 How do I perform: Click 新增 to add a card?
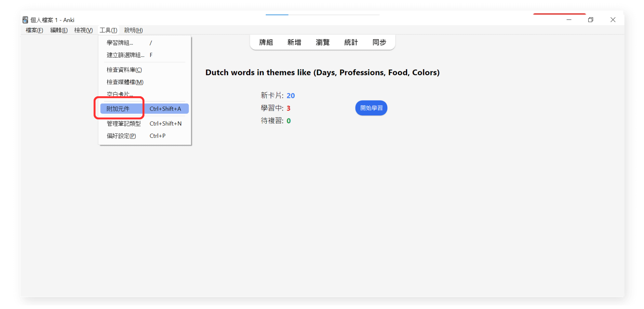[x=294, y=43]
